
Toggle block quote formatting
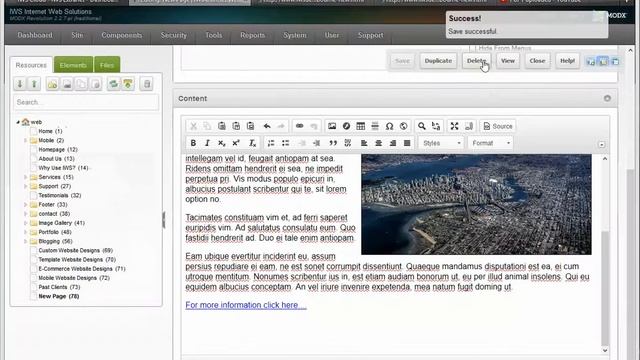333,143
